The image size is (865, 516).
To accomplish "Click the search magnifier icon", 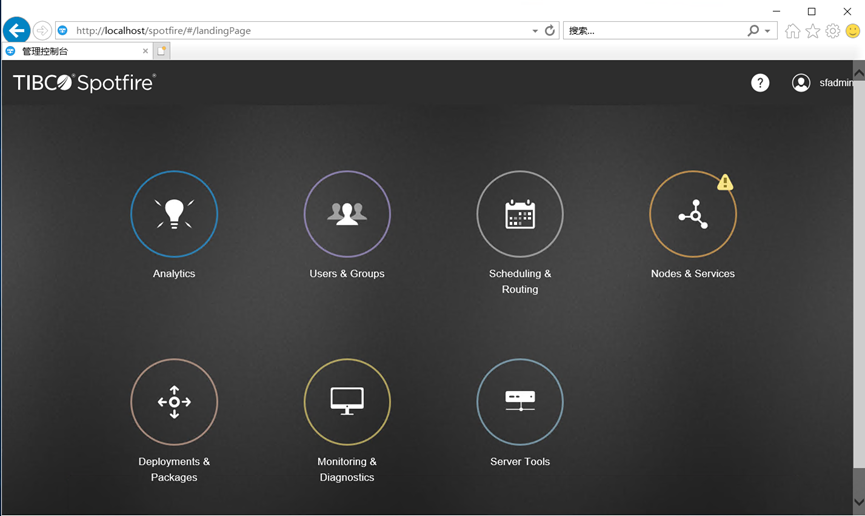I will pyautogui.click(x=753, y=30).
